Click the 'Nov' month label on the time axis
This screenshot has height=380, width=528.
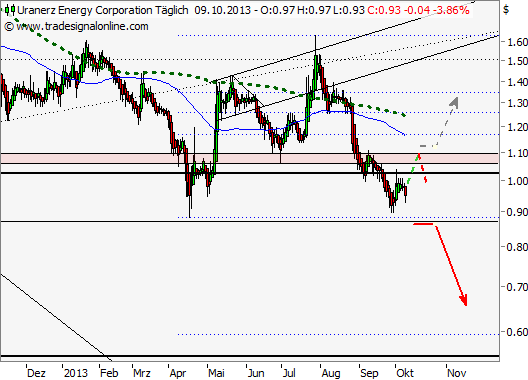(x=457, y=373)
